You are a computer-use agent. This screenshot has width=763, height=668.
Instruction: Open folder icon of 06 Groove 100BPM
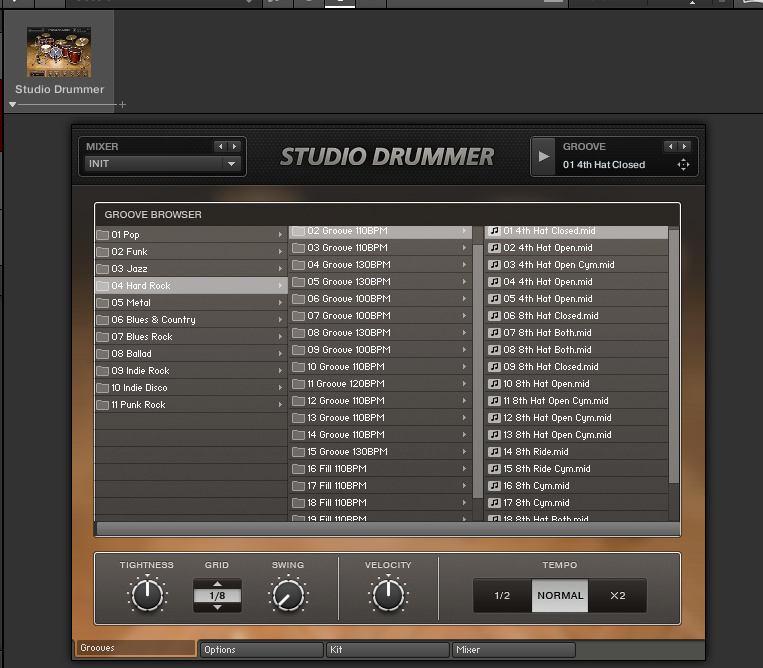[x=298, y=299]
